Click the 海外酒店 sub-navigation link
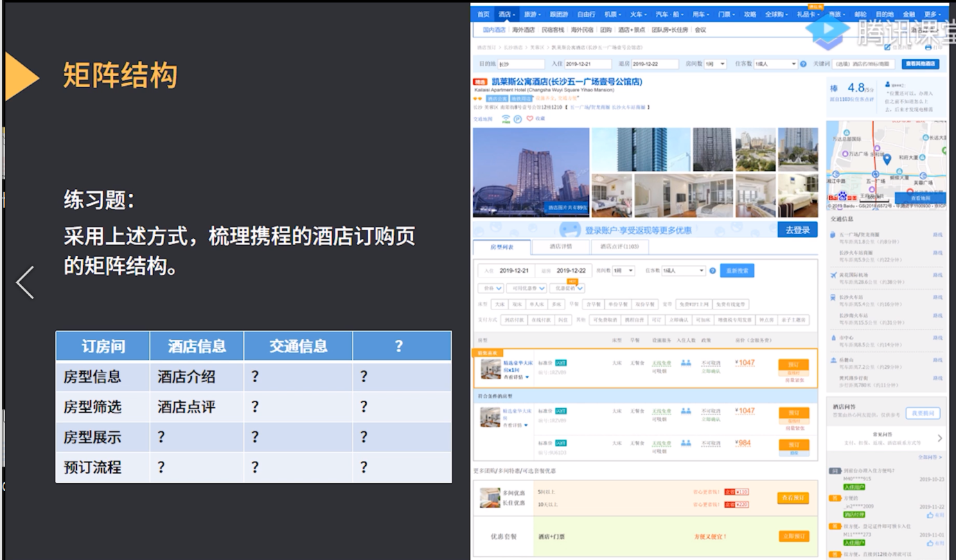Viewport: 956px width, 560px height. [524, 30]
